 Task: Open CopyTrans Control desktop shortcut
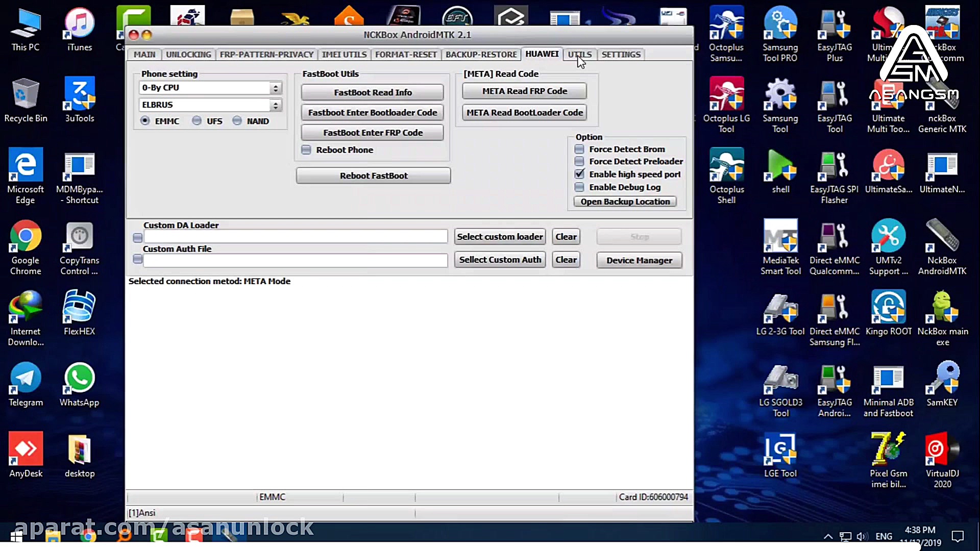click(80, 247)
